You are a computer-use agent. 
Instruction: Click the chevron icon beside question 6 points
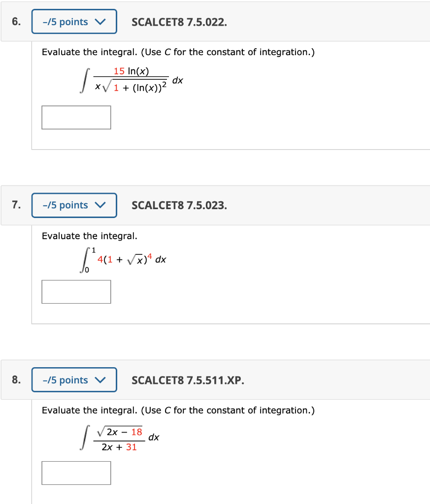(x=100, y=21)
